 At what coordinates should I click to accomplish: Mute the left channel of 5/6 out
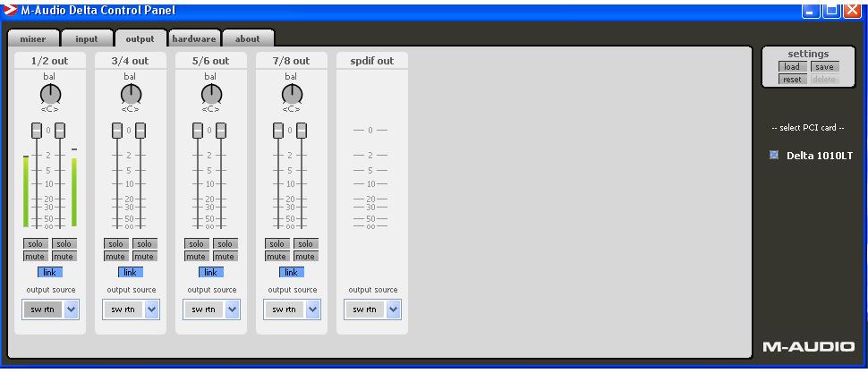pos(197,257)
